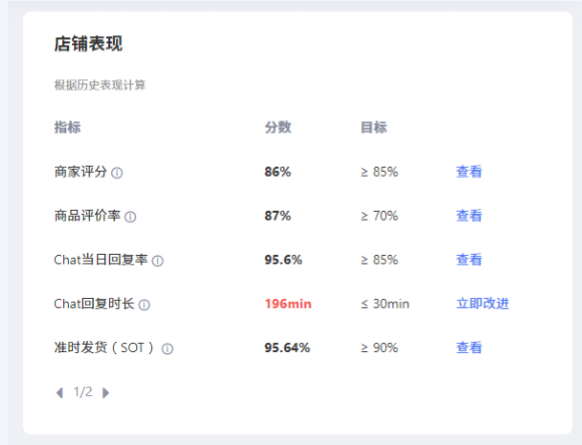582x445 pixels.
Task: Click the 86% merchant rating score
Action: [x=278, y=172]
